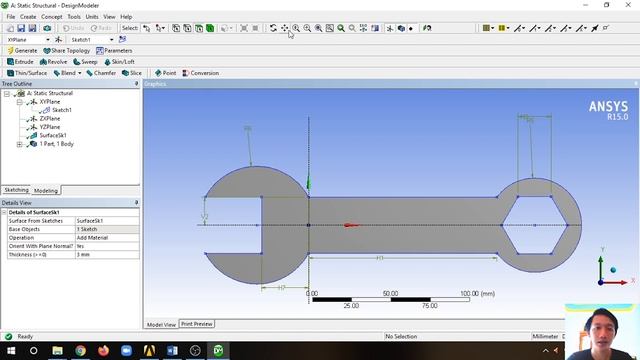Pin the Details View panel
Screen dimensions: 640x360
pos(136,203)
